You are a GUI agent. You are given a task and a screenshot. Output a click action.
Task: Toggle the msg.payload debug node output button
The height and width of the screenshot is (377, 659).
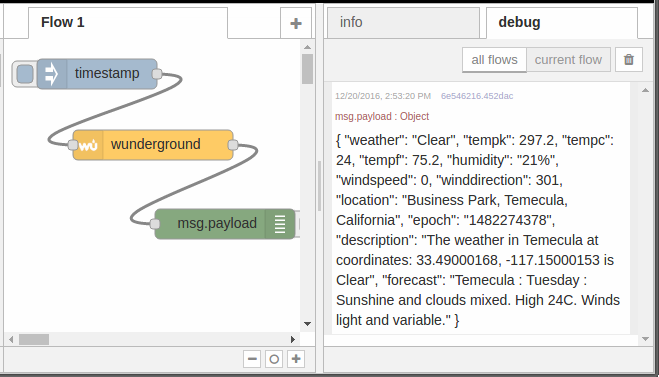pos(298,224)
